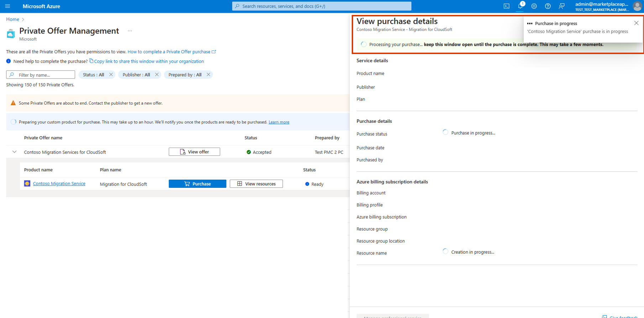The width and height of the screenshot is (644, 318).
Task: Dismiss the Purchase in progress notification
Action: point(636,23)
